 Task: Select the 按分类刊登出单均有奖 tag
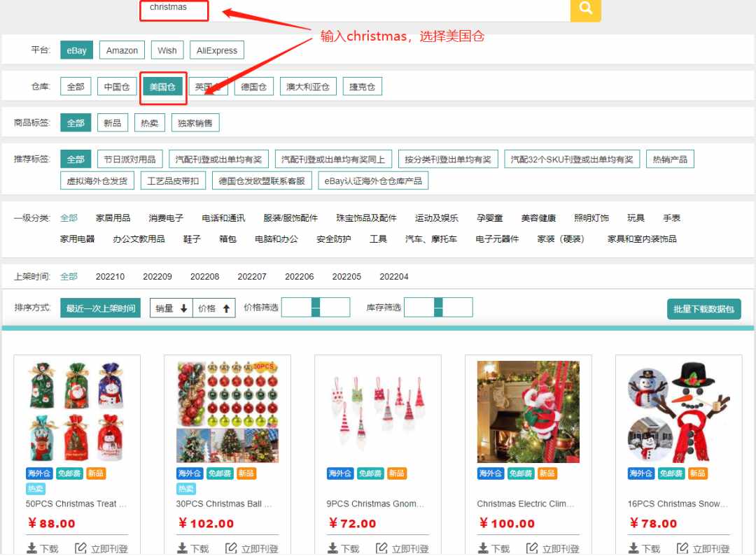point(448,159)
